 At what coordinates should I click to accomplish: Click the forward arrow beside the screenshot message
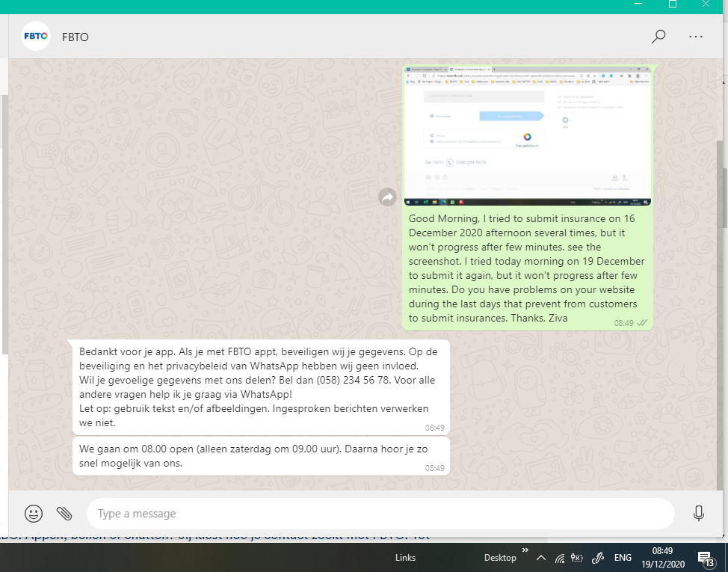tap(387, 197)
